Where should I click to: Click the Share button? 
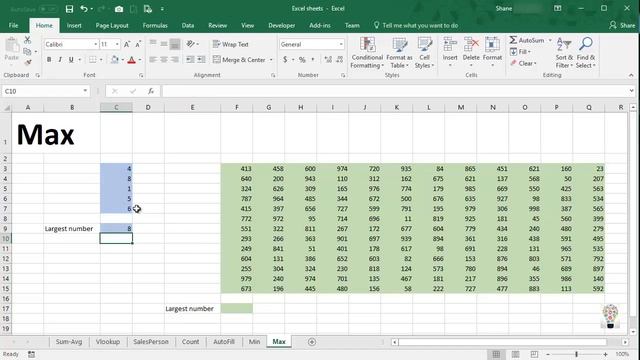(x=622, y=25)
